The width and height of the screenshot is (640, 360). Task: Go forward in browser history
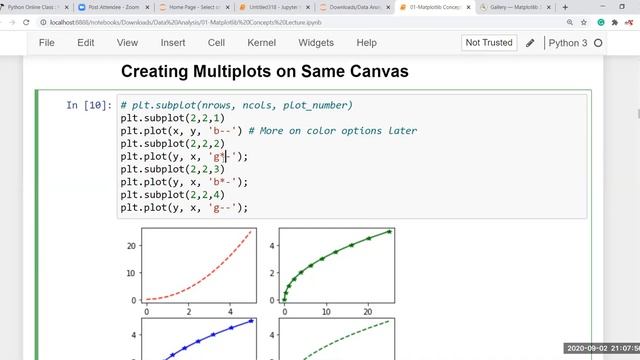pyautogui.click(x=12, y=22)
